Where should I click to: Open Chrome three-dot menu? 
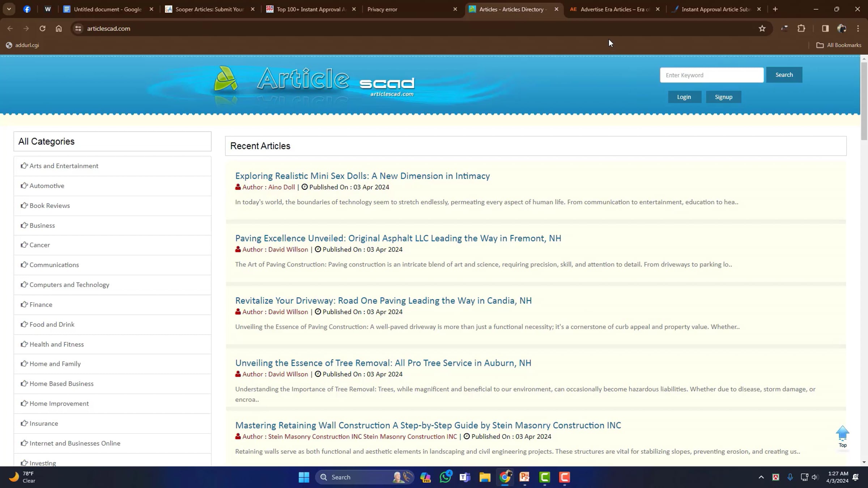[858, 29]
